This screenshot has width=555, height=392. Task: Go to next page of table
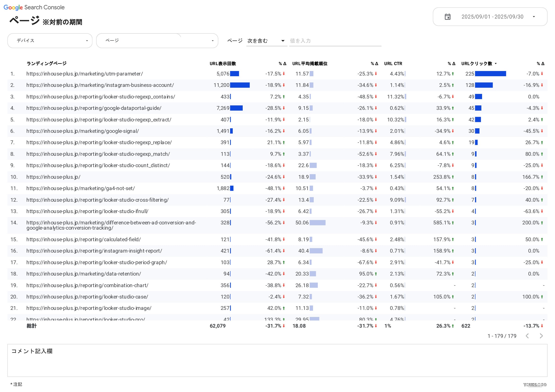point(541,336)
